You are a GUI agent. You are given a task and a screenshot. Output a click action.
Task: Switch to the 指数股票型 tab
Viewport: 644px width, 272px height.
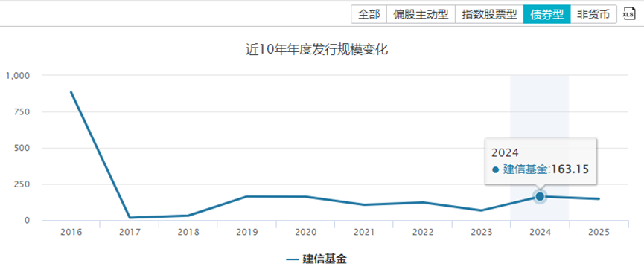488,14
